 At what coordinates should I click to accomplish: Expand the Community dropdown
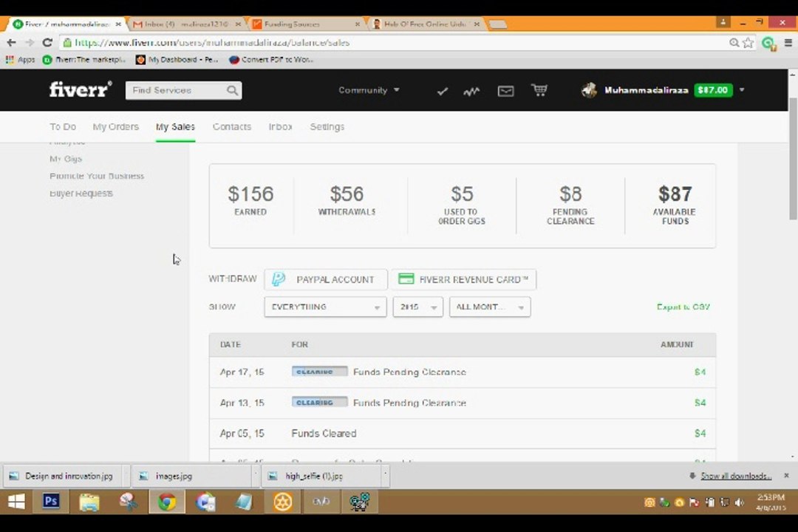tap(369, 90)
